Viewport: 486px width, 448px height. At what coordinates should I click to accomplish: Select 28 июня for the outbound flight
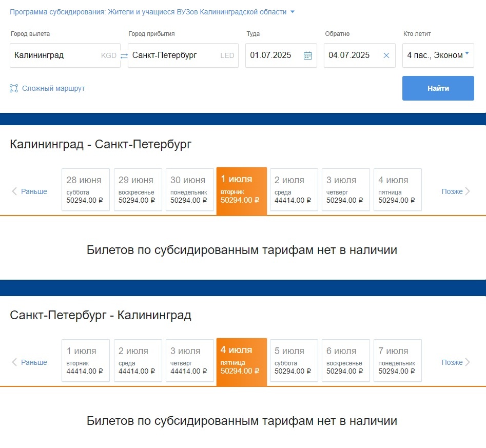pos(85,189)
